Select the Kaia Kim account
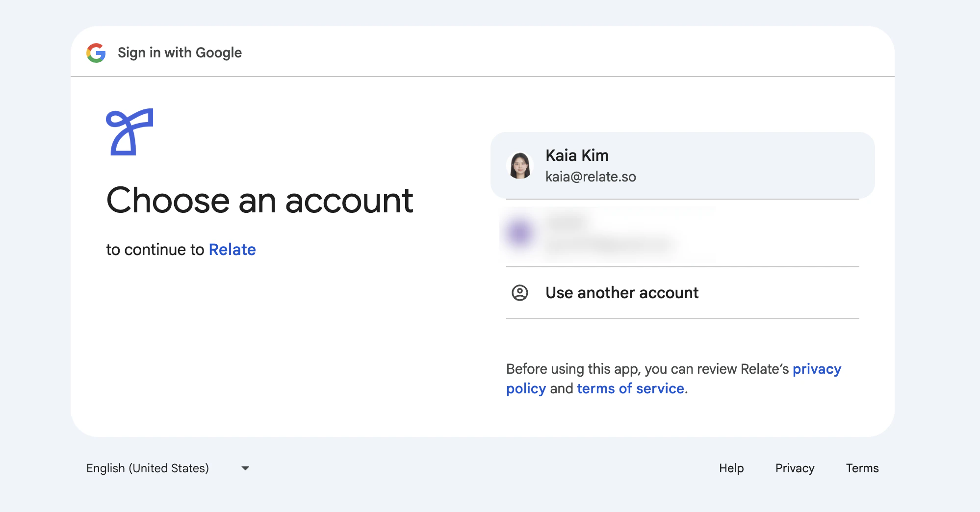The image size is (980, 512). (x=682, y=165)
